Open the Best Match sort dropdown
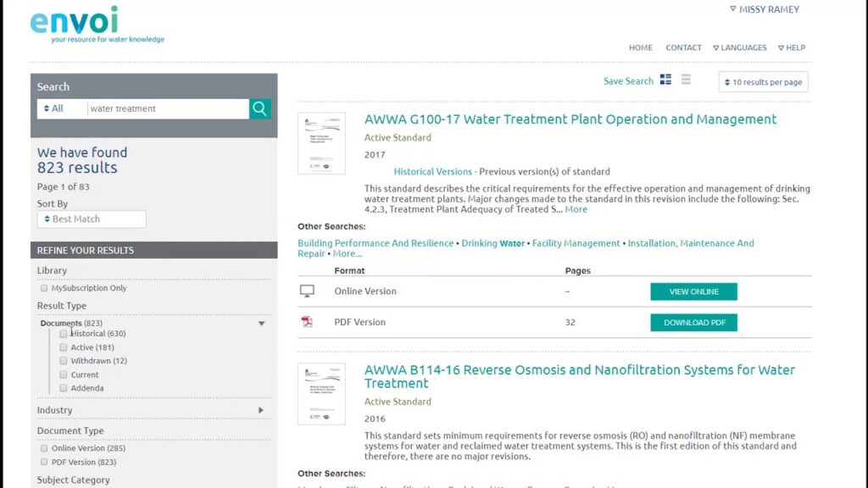This screenshot has width=868, height=488. click(x=92, y=219)
